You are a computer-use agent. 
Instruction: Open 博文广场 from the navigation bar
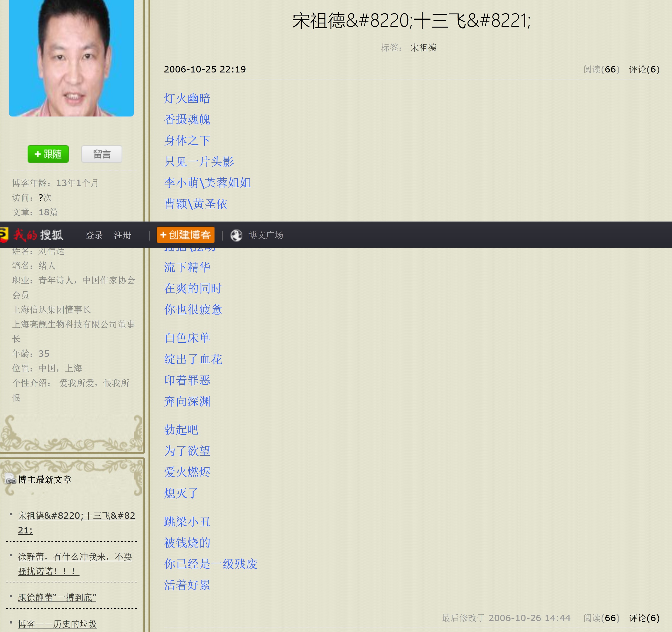[266, 235]
